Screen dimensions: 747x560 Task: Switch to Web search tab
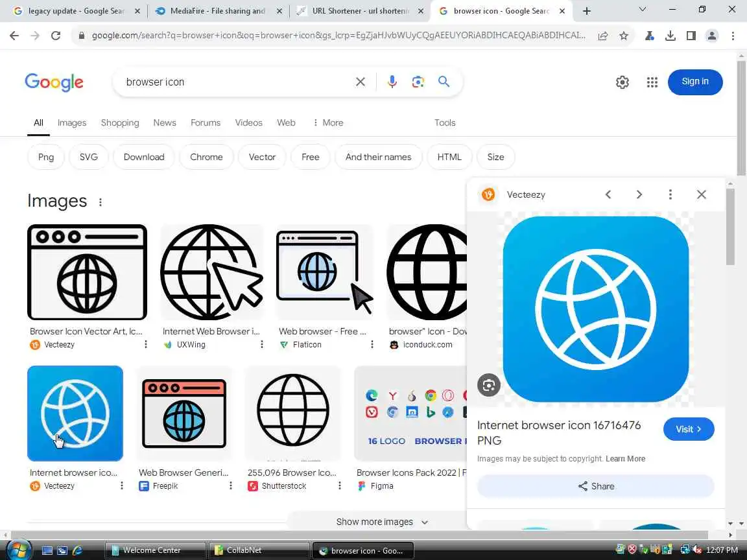click(287, 123)
